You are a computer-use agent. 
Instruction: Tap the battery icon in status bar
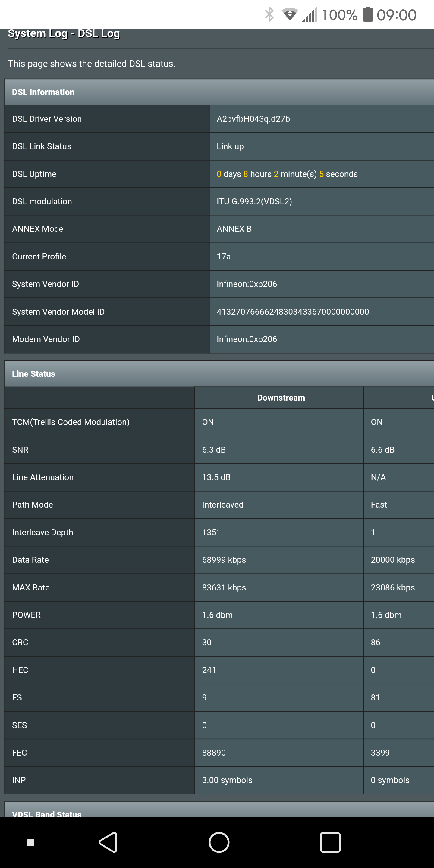pos(368,14)
